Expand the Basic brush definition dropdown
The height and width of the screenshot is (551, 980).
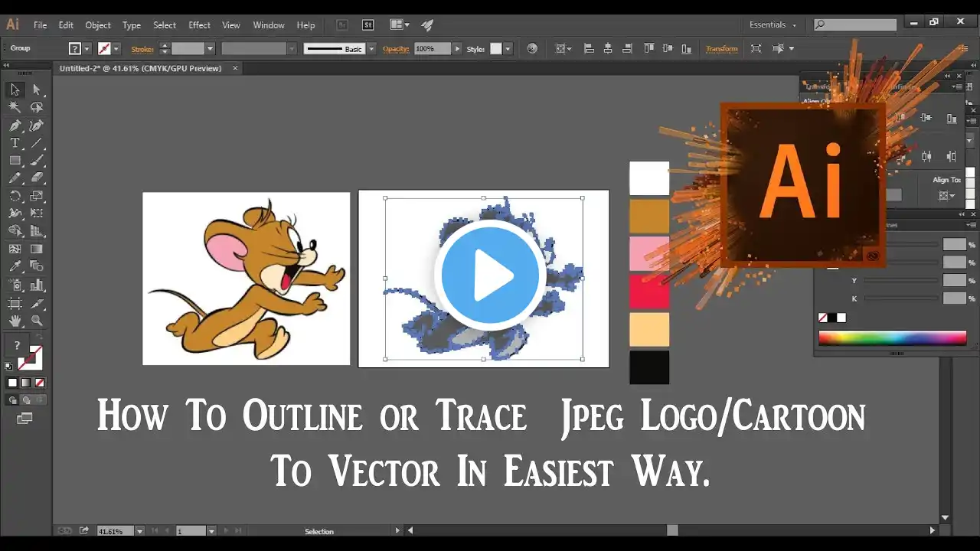pyautogui.click(x=371, y=49)
